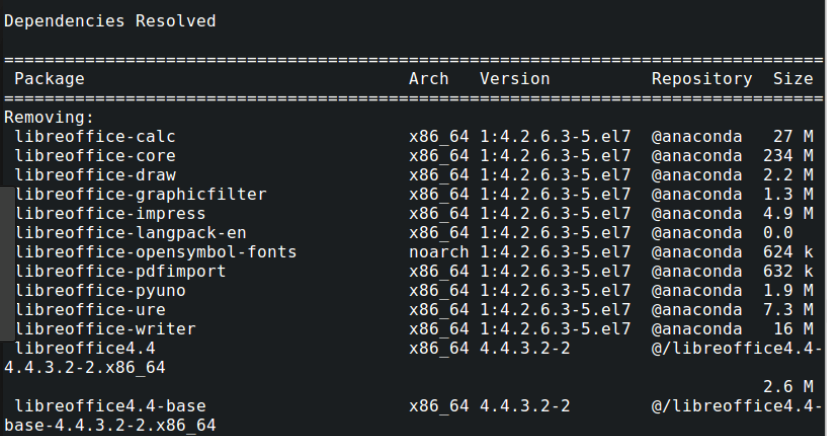The image size is (827, 436).
Task: Click the Arch column header
Action: pyautogui.click(x=428, y=78)
